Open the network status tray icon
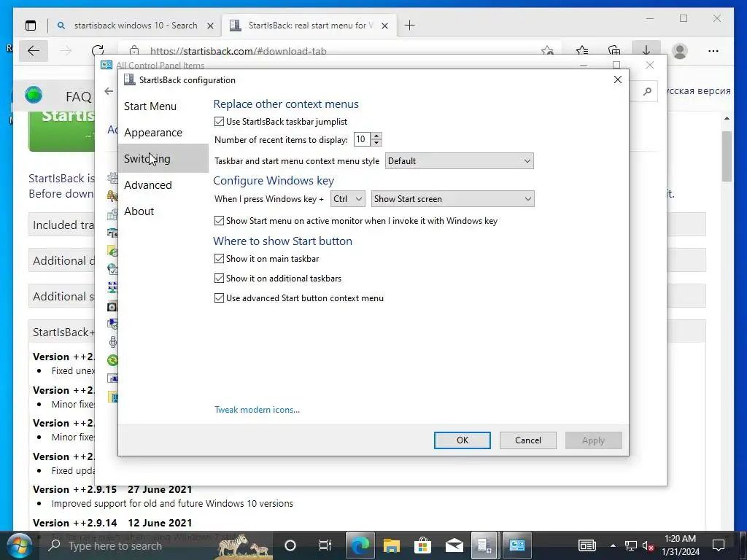The width and height of the screenshot is (747, 560). tap(631, 545)
